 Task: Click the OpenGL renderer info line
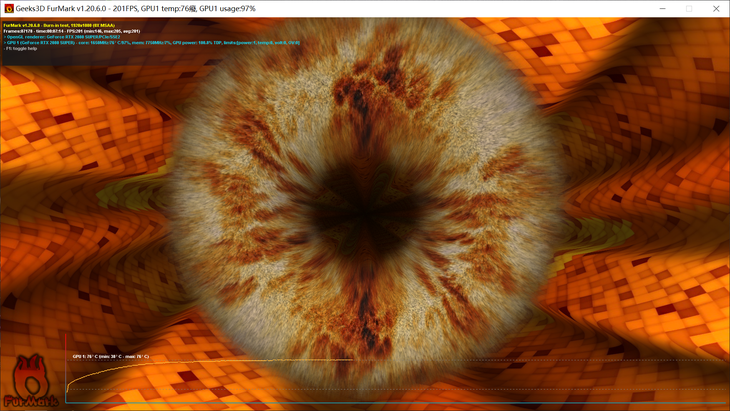pos(62,37)
